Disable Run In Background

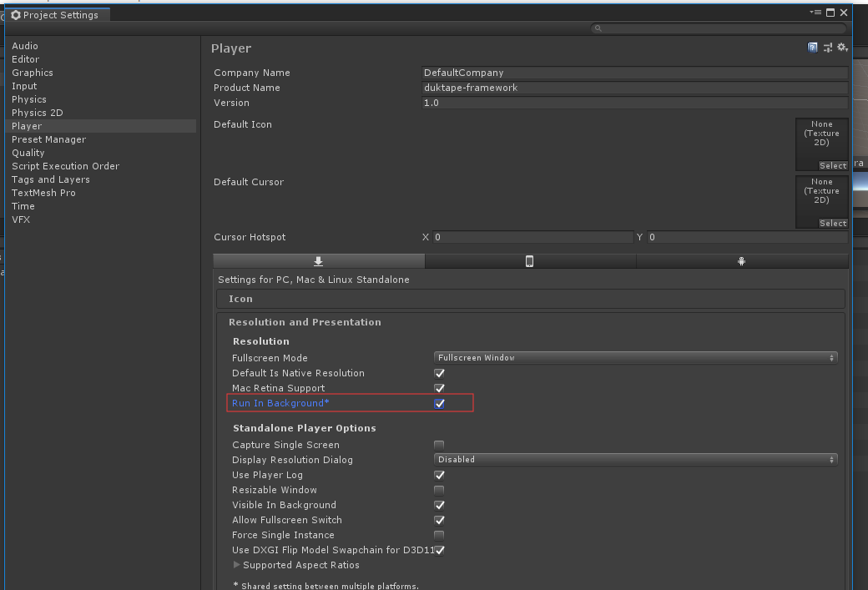pos(440,403)
